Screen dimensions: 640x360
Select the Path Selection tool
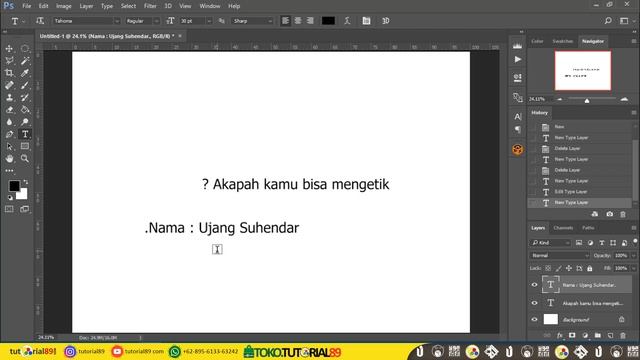[x=9, y=147]
